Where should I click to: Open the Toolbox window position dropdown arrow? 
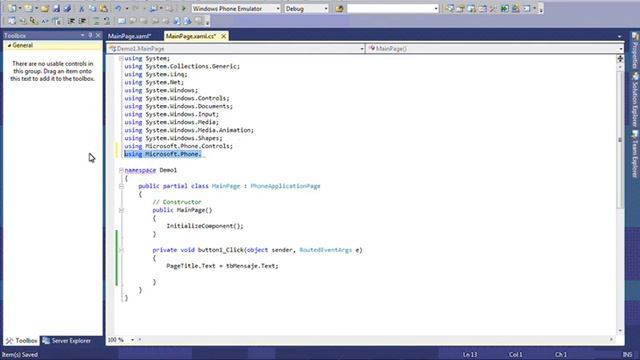click(82, 36)
